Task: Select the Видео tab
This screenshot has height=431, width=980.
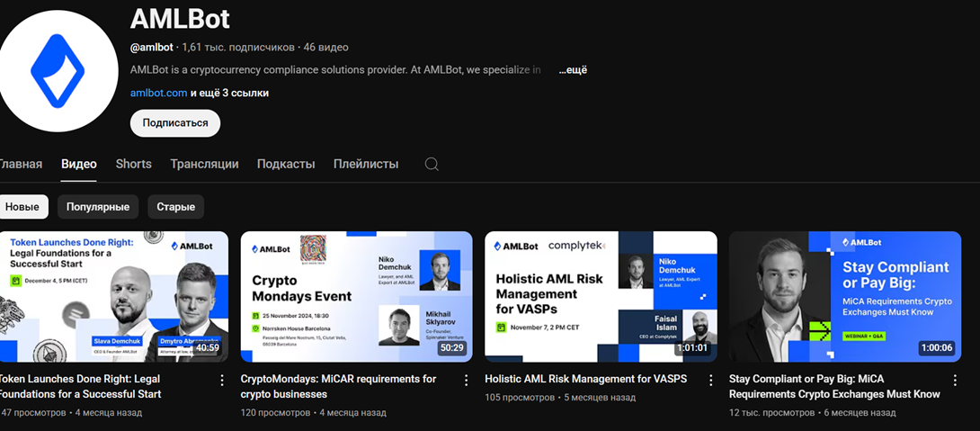Action: 79,164
